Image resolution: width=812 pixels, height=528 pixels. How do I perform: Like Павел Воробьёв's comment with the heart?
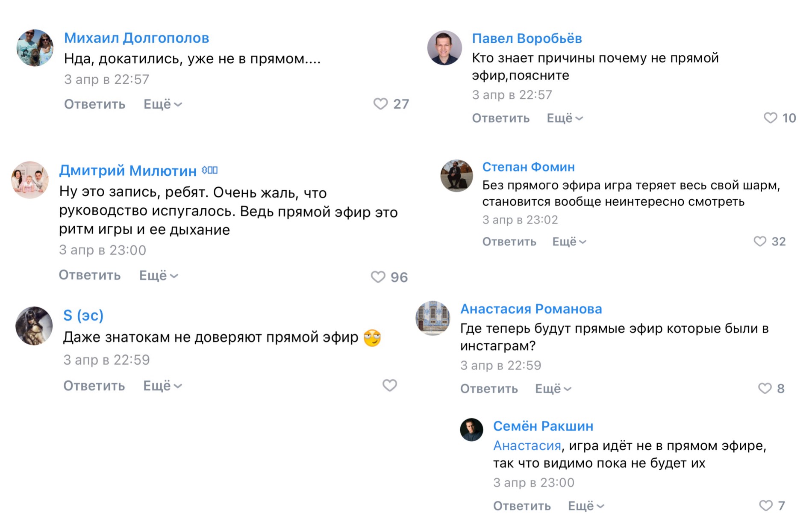coord(770,118)
